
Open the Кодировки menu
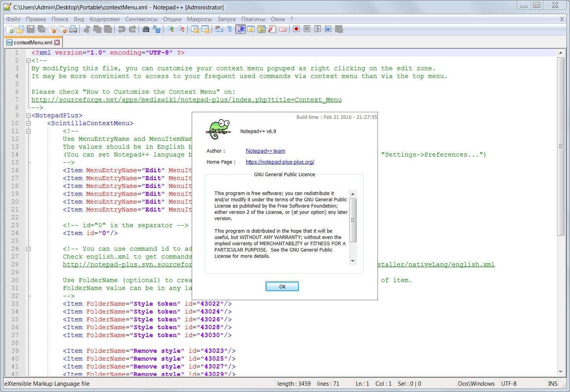104,19
